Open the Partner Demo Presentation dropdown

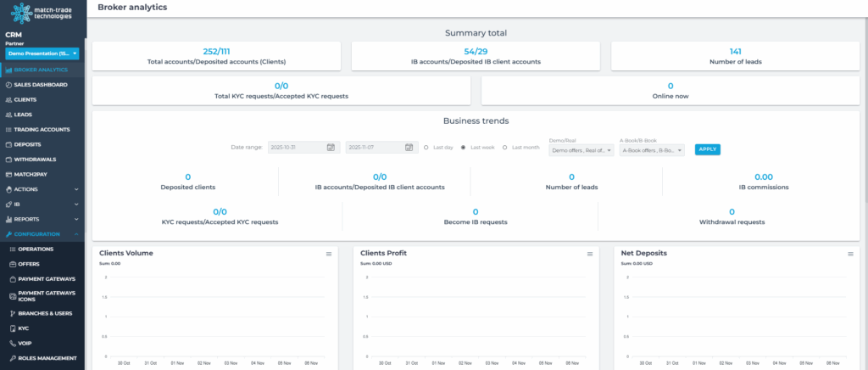pos(42,53)
